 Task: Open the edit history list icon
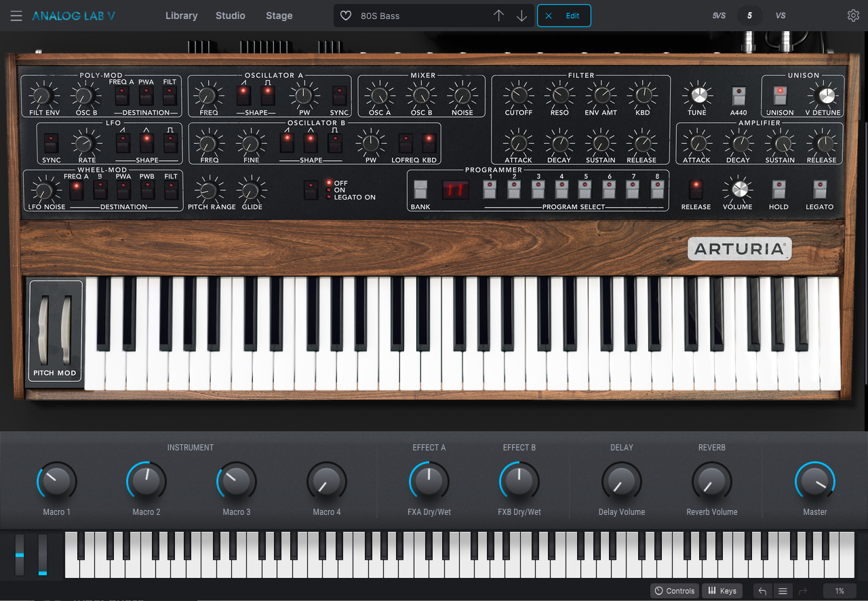click(783, 591)
